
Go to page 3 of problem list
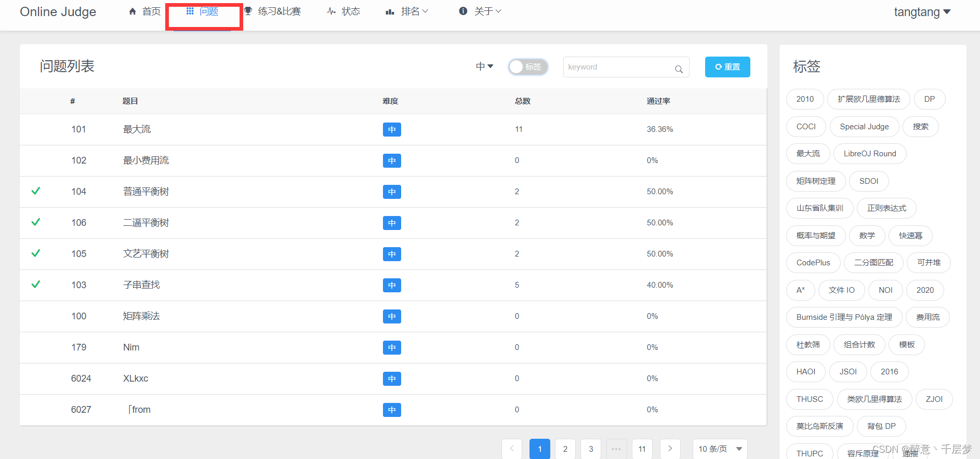[x=591, y=449]
